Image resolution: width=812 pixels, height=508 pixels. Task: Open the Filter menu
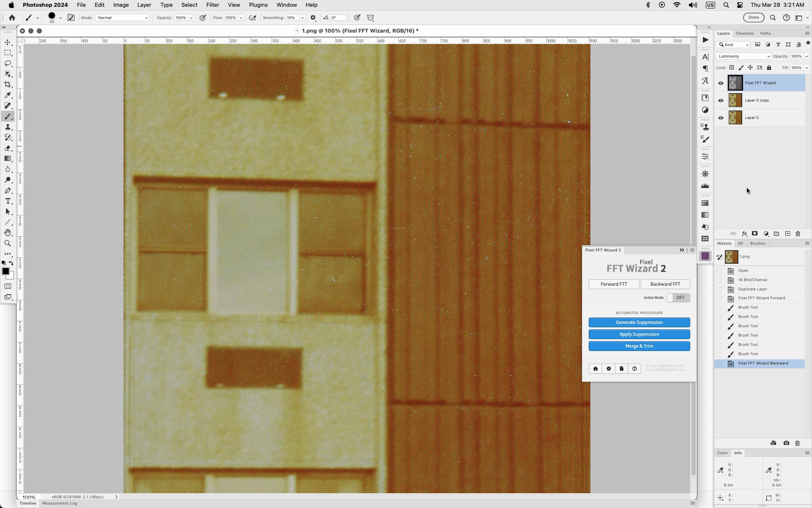point(212,5)
